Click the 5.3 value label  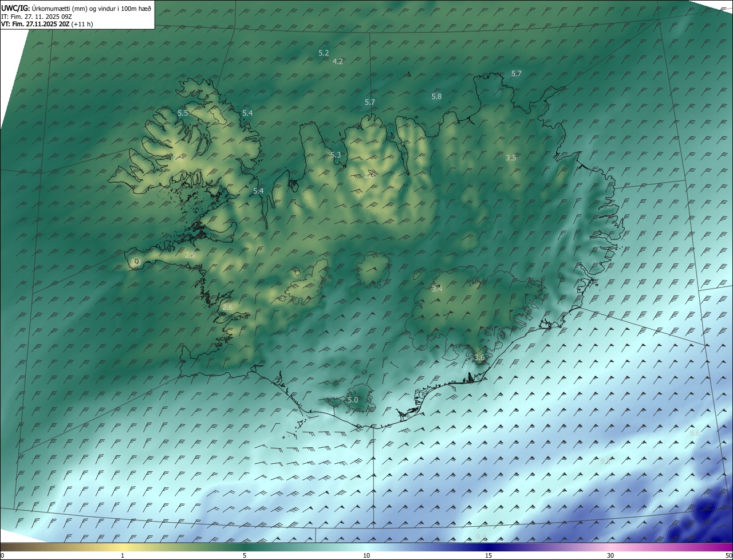tap(336, 155)
